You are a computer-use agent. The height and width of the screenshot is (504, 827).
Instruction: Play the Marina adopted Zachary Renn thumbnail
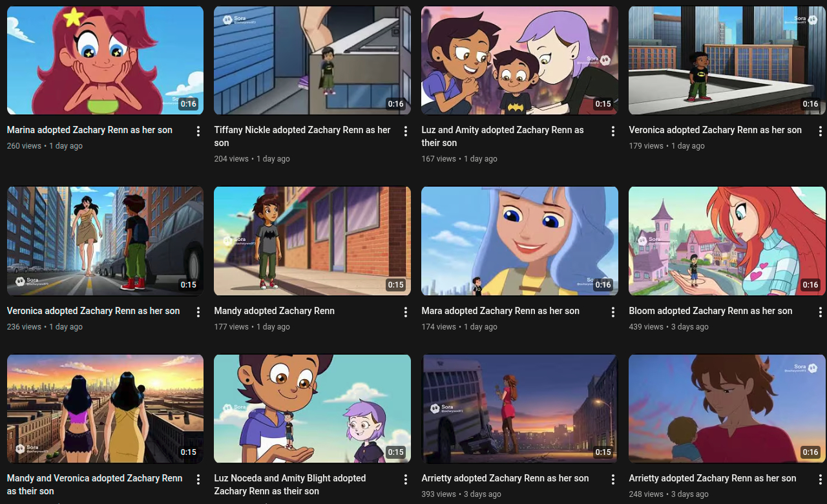pos(105,61)
